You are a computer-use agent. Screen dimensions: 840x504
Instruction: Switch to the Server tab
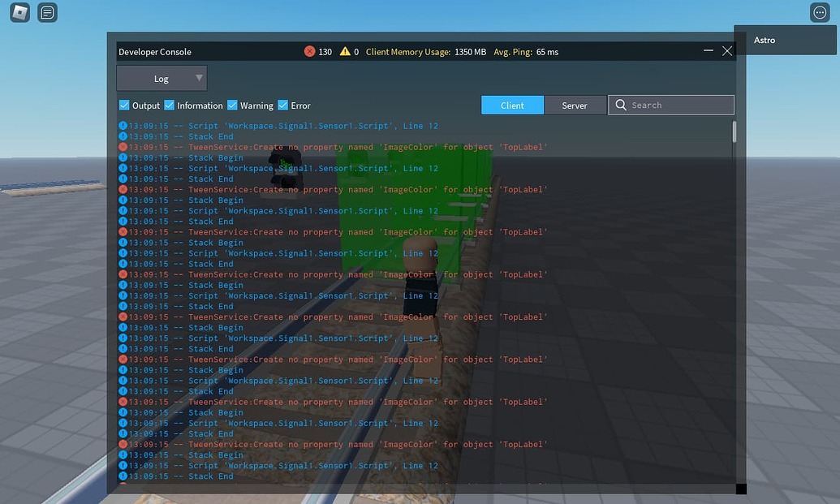[575, 105]
